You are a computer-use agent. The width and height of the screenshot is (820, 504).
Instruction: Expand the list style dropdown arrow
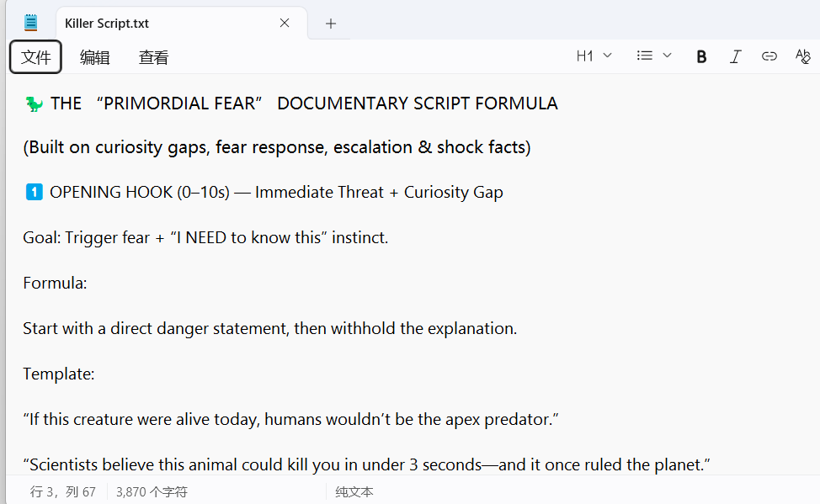668,56
